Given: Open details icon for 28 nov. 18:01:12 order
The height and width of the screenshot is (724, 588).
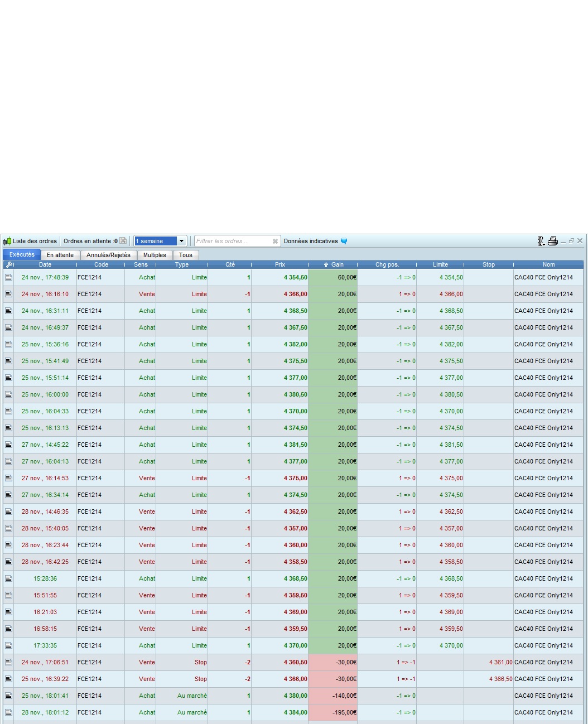Looking at the screenshot, I should click(x=8, y=712).
